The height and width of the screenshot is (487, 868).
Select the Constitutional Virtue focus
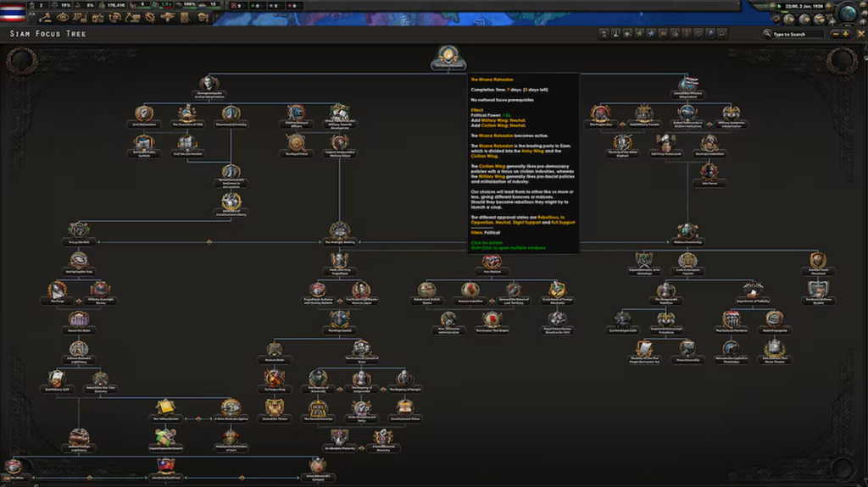pyautogui.click(x=404, y=410)
